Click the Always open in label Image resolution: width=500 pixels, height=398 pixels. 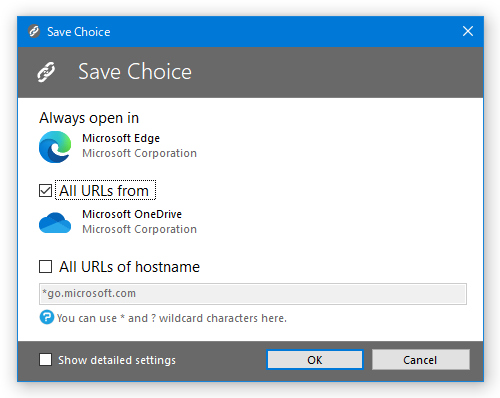[x=89, y=118]
